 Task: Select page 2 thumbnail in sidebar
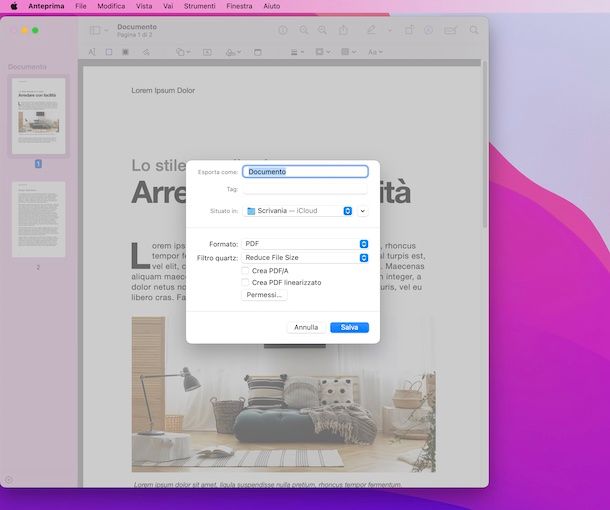38,219
